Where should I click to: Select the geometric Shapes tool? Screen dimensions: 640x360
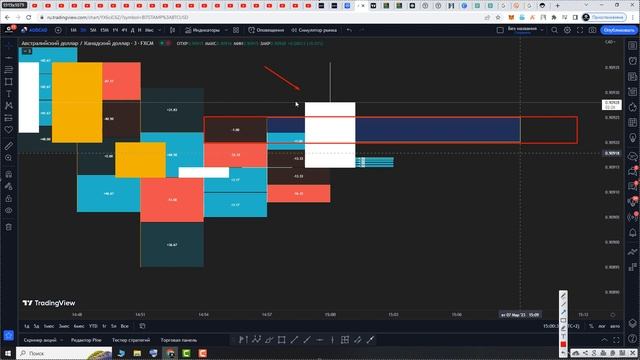(x=9, y=82)
